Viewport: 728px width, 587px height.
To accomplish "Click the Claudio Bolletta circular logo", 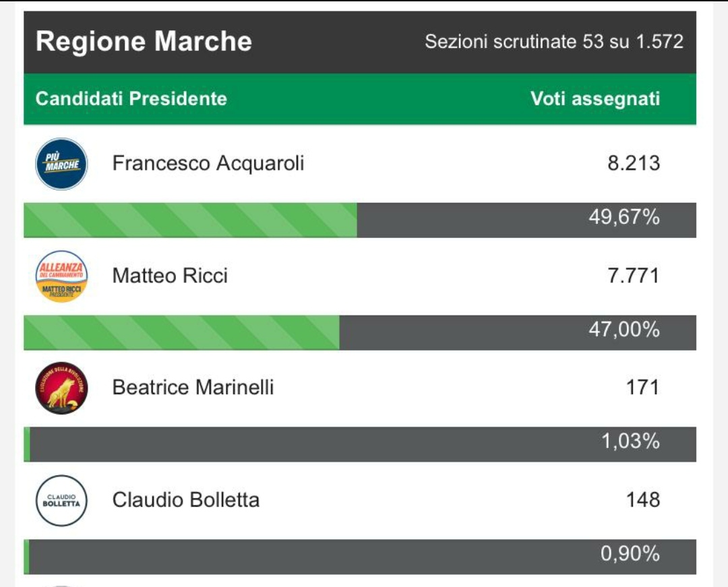I will point(61,500).
